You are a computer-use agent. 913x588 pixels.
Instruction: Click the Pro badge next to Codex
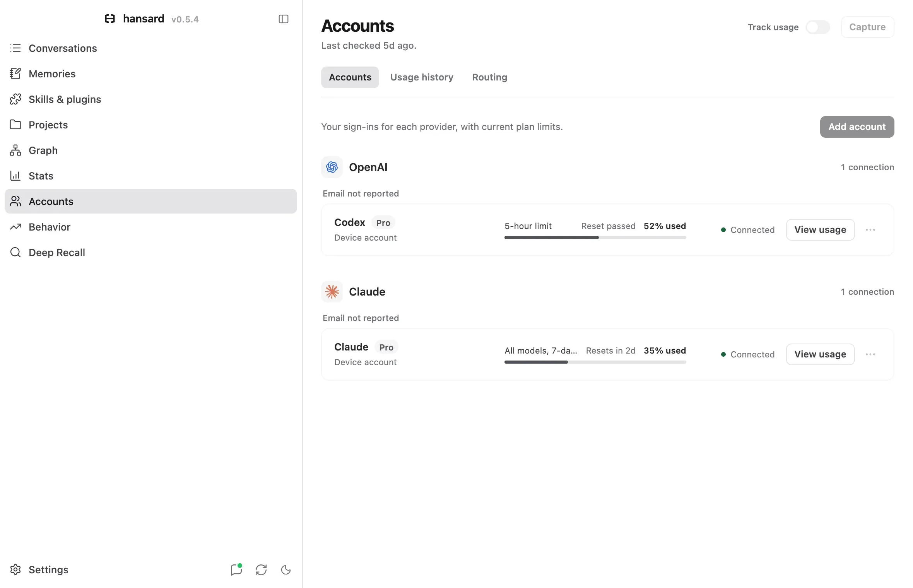[383, 223]
